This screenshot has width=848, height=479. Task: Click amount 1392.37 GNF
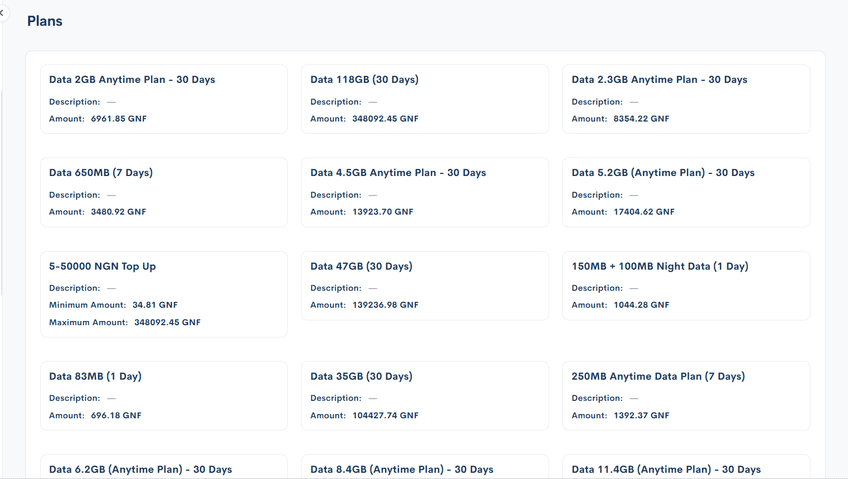coord(641,415)
